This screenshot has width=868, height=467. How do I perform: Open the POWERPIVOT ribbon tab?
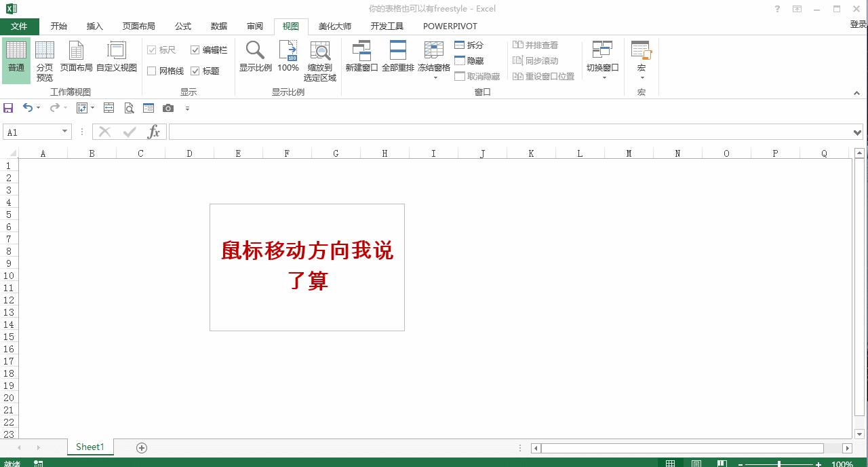click(x=450, y=26)
